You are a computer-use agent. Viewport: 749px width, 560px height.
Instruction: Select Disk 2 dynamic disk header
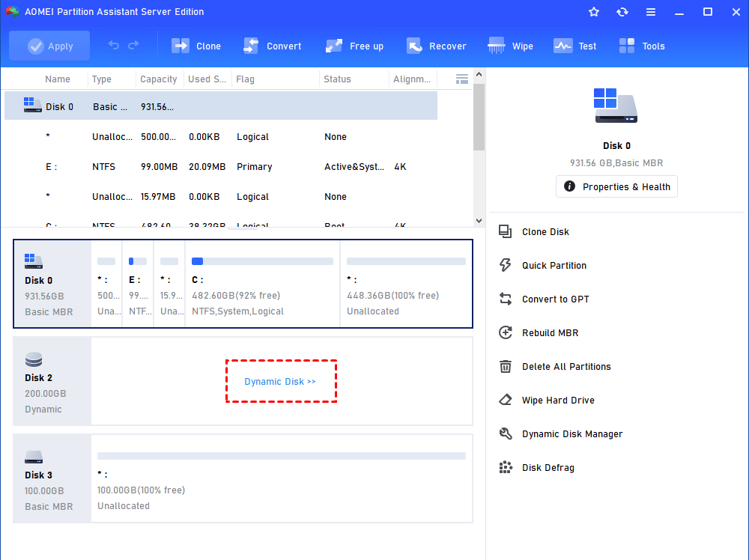[52, 382]
